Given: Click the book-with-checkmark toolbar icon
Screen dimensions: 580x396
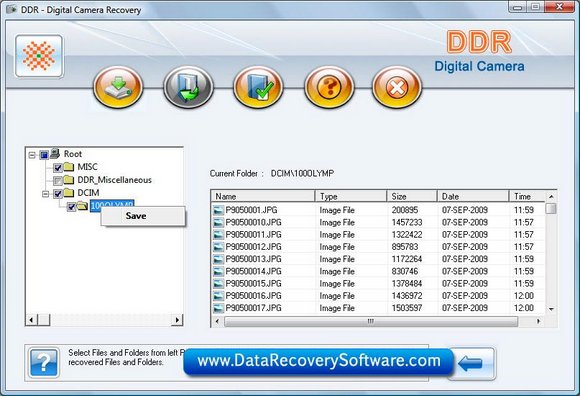Looking at the screenshot, I should [258, 87].
